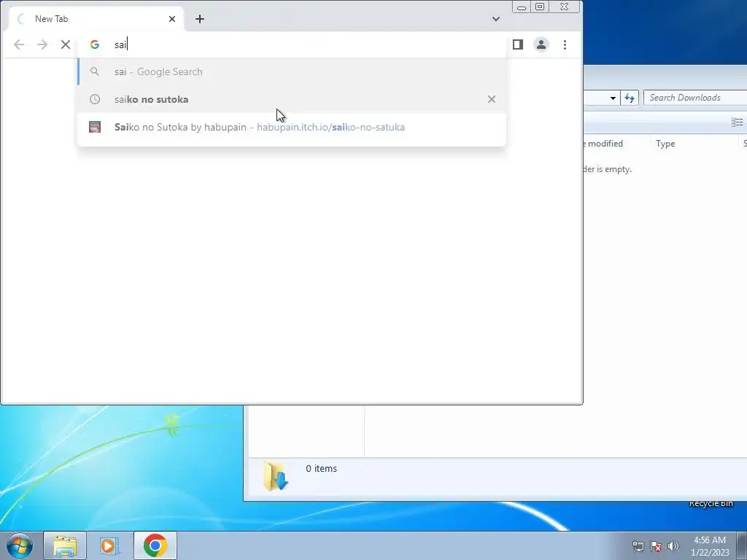Select the Recycle Bin desktop label
The height and width of the screenshot is (560, 747).
(x=711, y=503)
